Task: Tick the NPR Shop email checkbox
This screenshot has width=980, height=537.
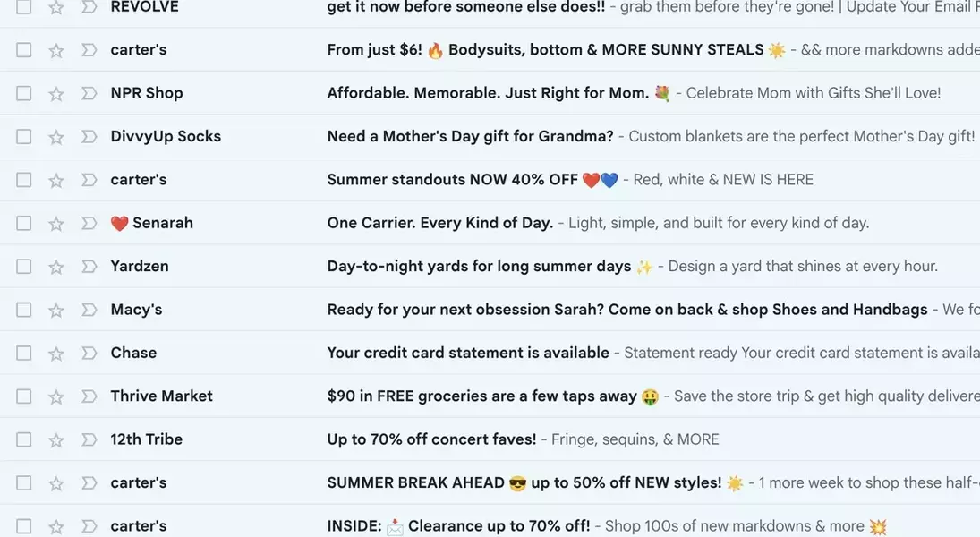Action: (x=24, y=93)
